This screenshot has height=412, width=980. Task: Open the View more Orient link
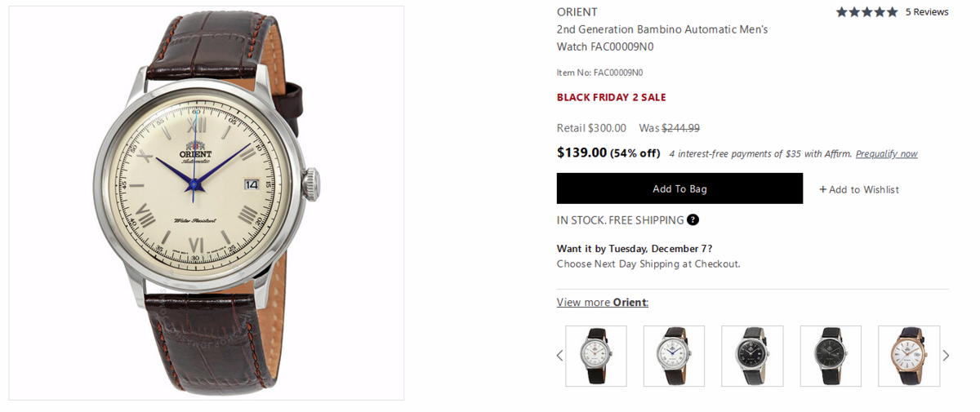pyautogui.click(x=603, y=302)
